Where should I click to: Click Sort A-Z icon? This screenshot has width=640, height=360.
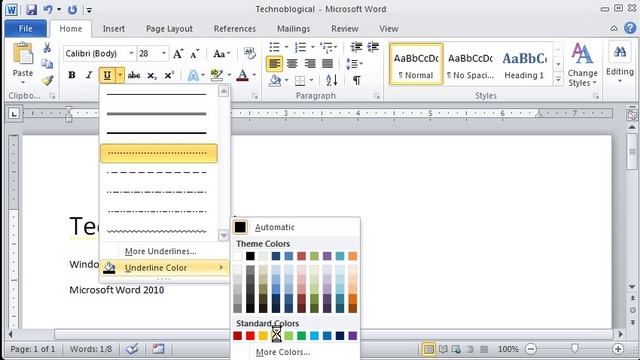coord(331,80)
